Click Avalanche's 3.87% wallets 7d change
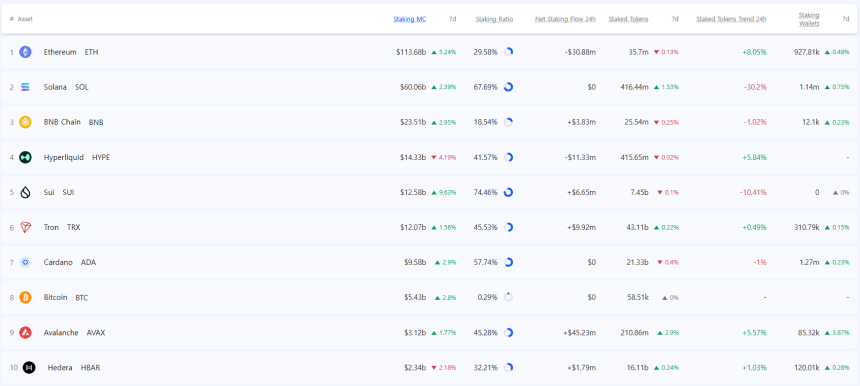The height and width of the screenshot is (386, 860). tap(837, 333)
